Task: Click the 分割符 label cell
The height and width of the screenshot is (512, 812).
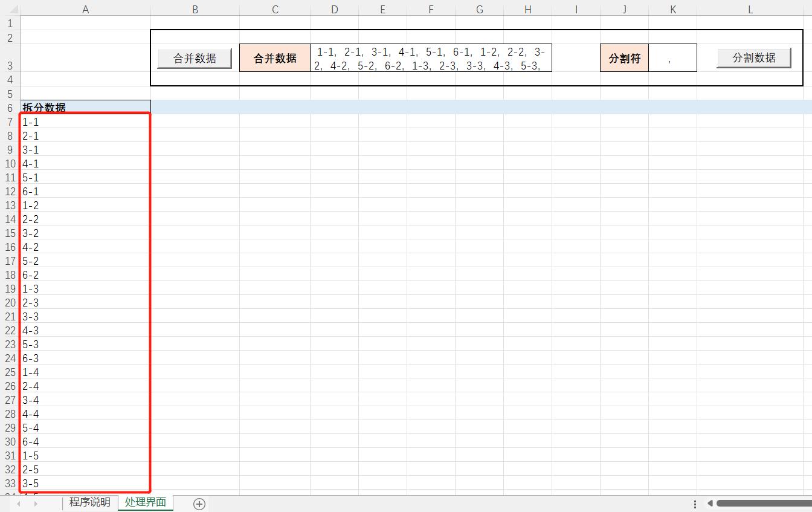Action: pos(624,57)
